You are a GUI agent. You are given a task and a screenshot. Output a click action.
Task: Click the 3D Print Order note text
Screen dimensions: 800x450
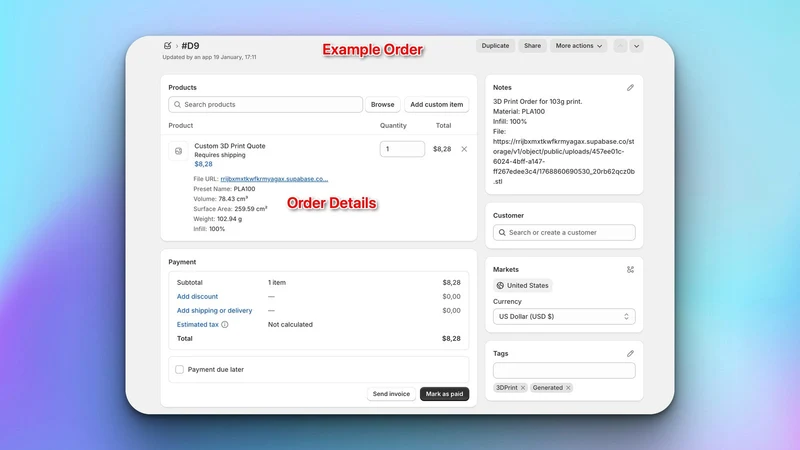pyautogui.click(x=537, y=102)
